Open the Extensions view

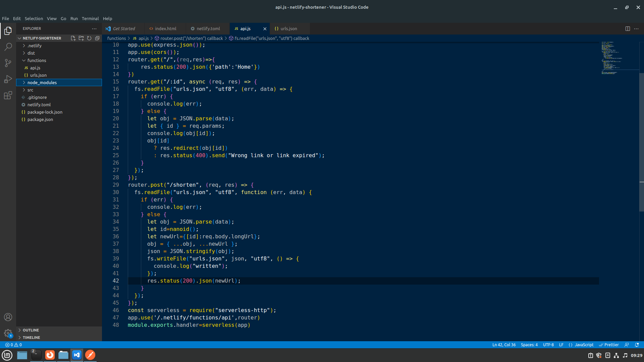(8, 96)
